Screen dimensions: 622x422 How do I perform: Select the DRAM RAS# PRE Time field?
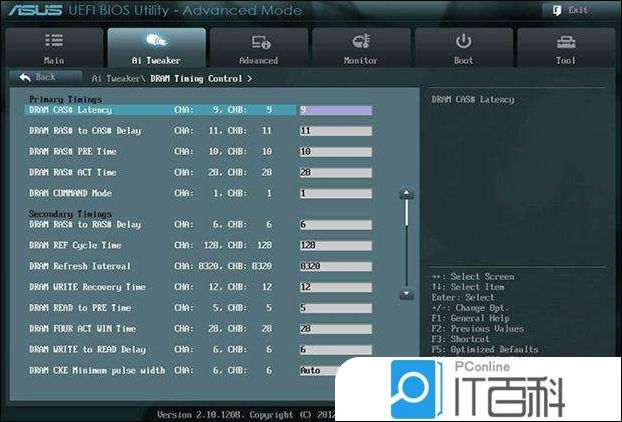coord(336,152)
